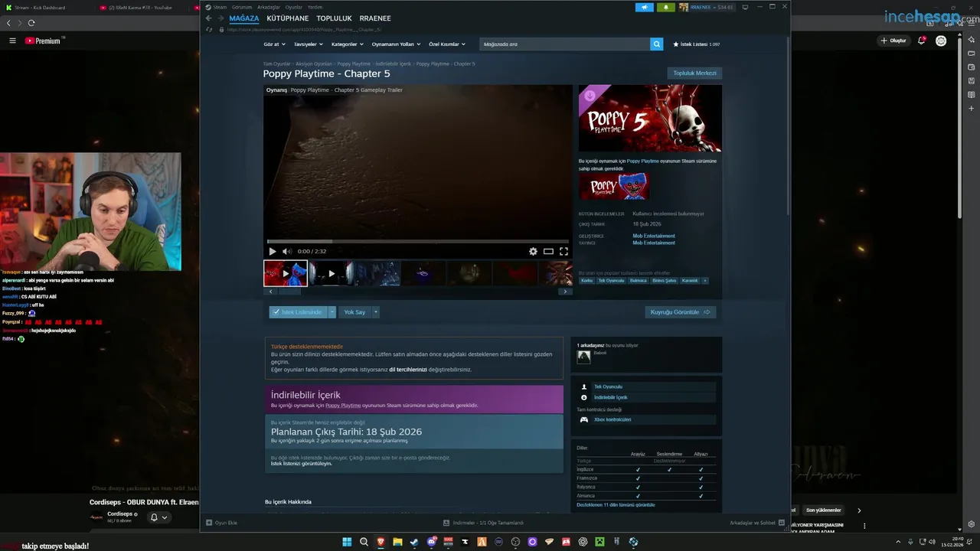This screenshot has width=980, height=551.
Task: Select the second video thumbnail
Action: [331, 273]
